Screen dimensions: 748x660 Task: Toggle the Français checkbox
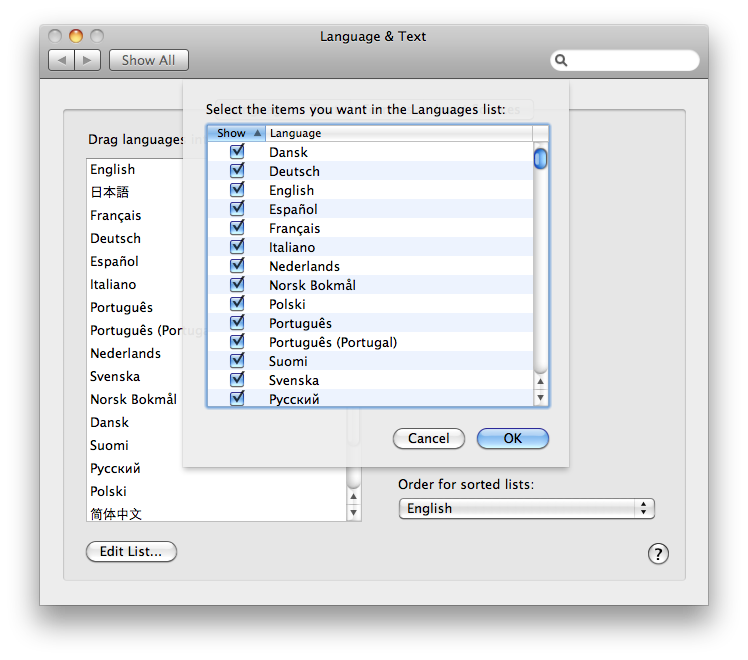tap(237, 228)
